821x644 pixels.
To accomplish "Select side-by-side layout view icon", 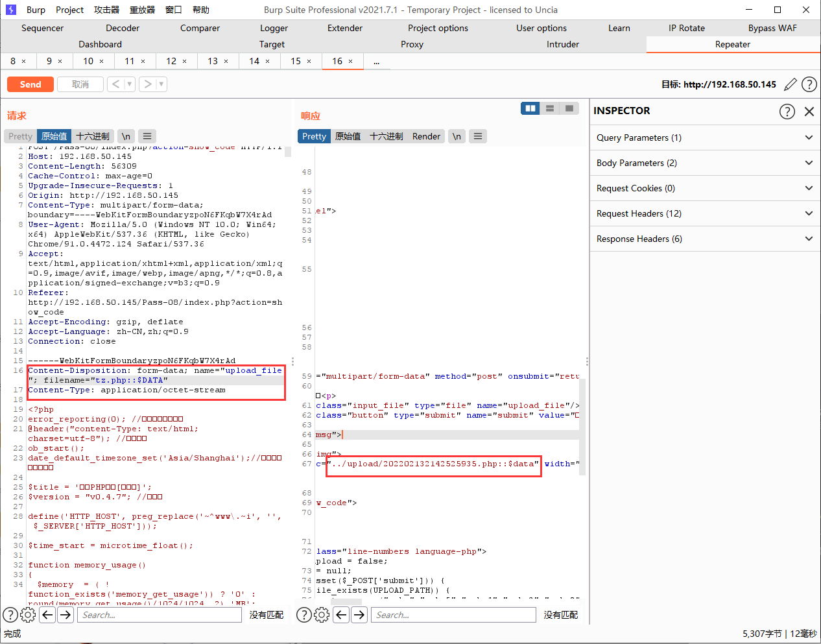I will (x=530, y=108).
